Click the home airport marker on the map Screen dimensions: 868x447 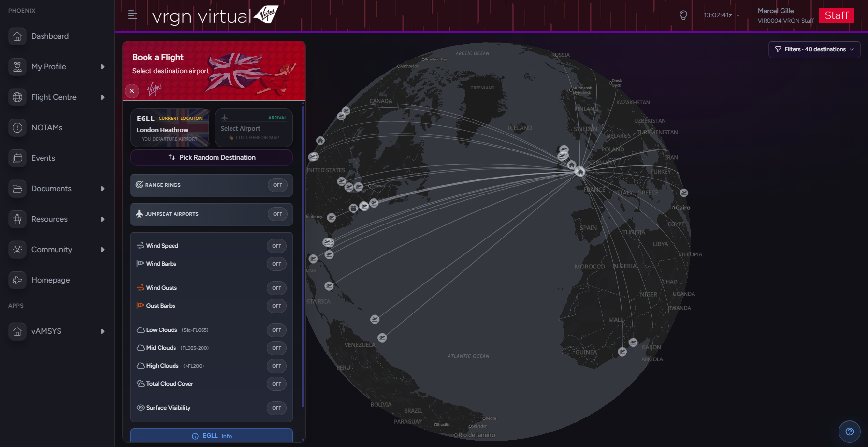click(x=580, y=172)
